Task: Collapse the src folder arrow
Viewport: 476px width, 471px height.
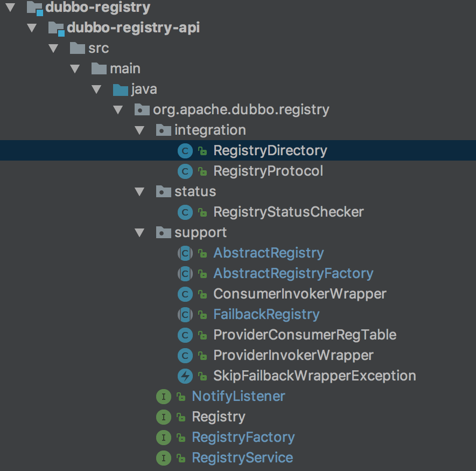Action: coord(53,48)
